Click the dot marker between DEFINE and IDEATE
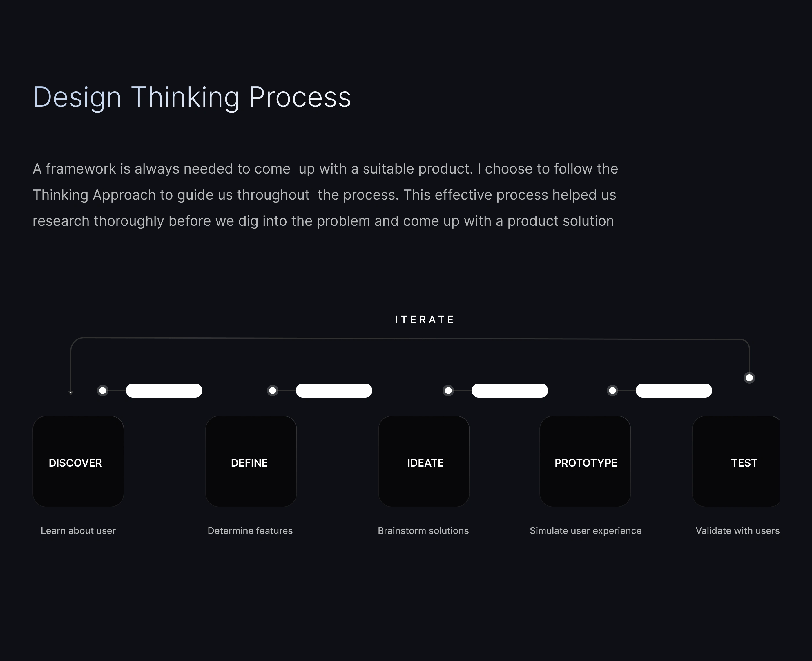 [x=272, y=391]
